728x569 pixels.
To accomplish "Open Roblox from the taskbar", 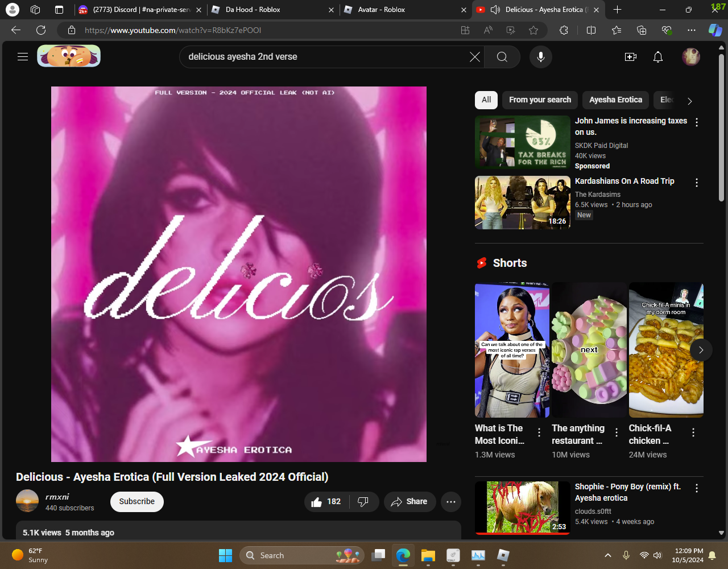I will click(x=503, y=555).
